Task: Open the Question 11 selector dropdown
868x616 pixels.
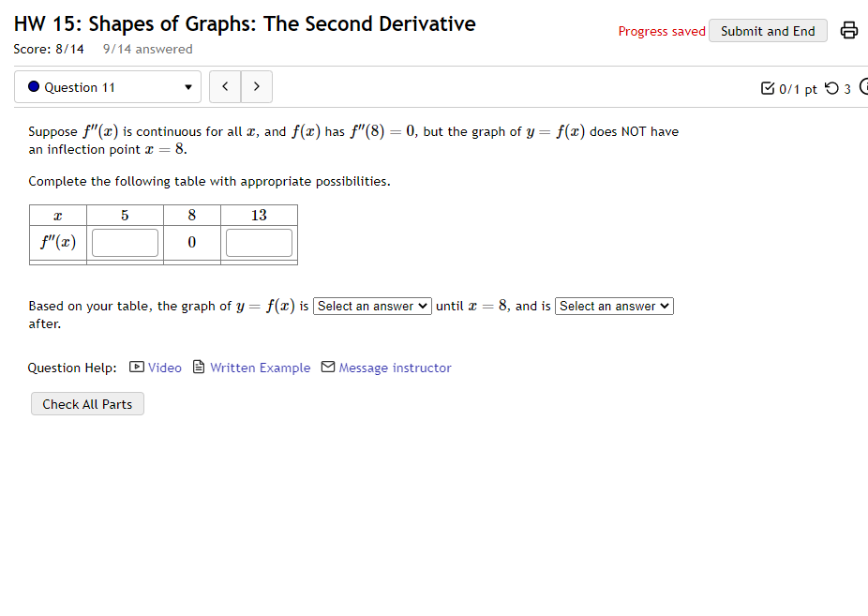Action: tap(108, 86)
